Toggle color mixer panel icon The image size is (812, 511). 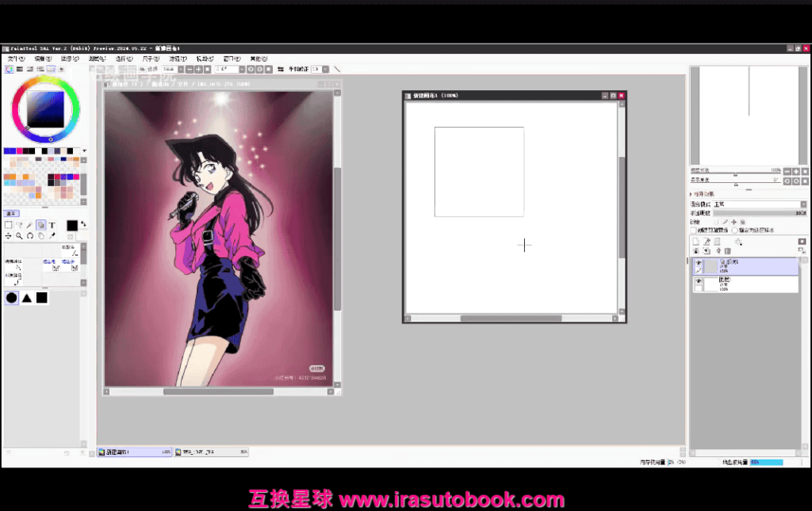point(40,69)
